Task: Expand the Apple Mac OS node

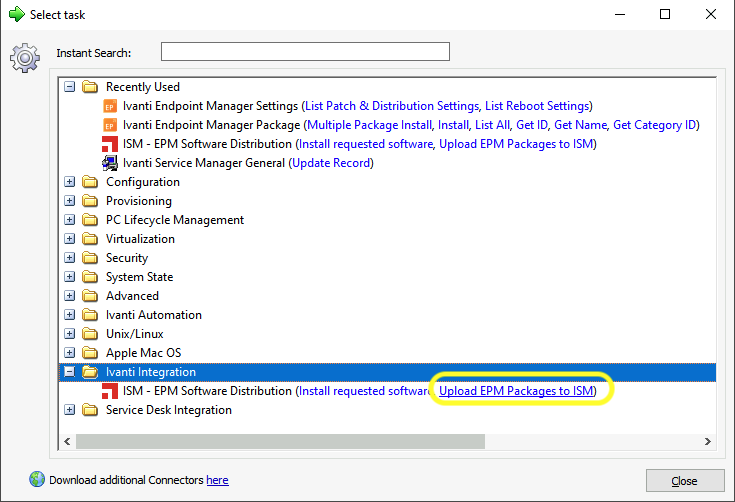Action: pos(69,353)
